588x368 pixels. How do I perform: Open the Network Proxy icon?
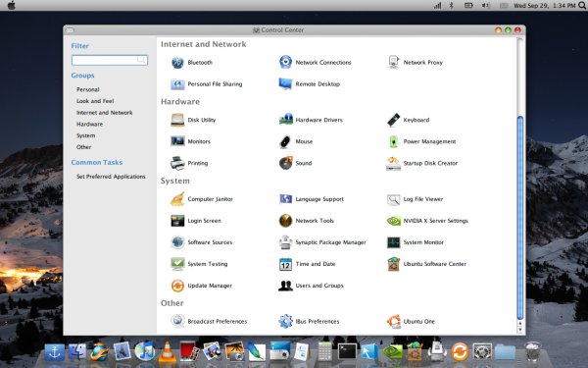tap(393, 62)
